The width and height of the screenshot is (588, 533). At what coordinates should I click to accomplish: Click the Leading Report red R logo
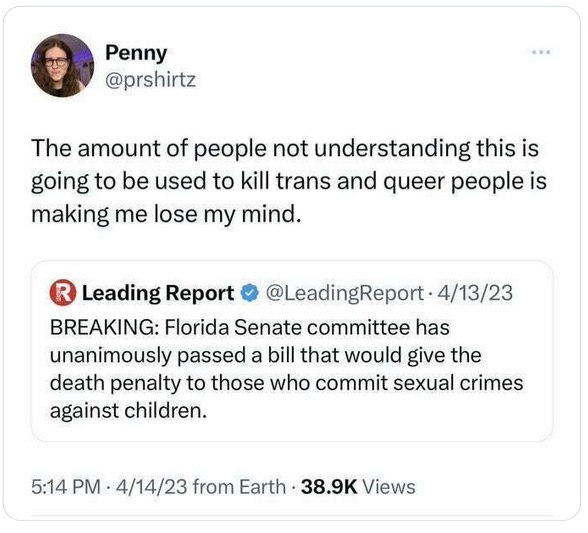coord(63,293)
